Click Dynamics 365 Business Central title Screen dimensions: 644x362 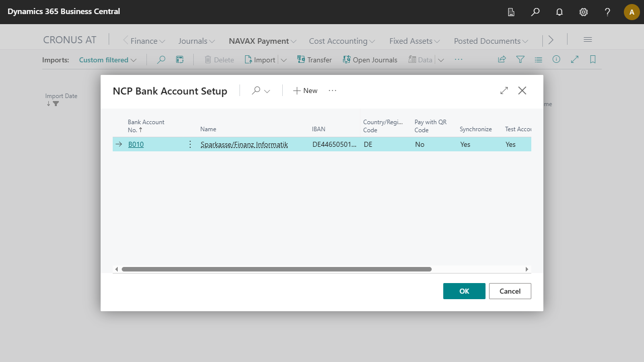pyautogui.click(x=64, y=11)
